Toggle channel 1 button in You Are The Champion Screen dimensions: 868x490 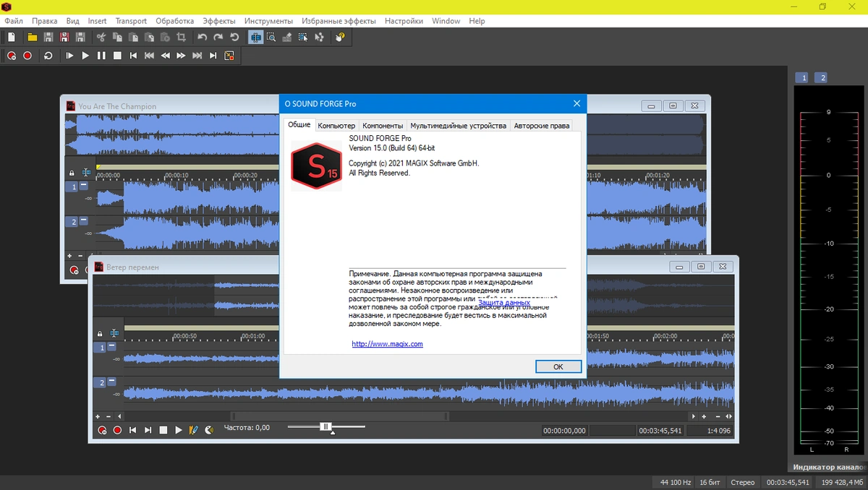[x=72, y=186]
